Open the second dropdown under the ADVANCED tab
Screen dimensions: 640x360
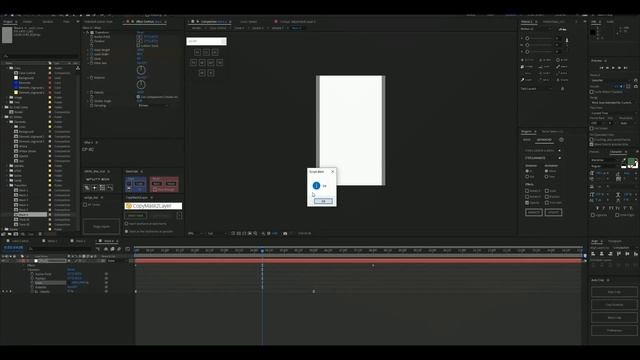542,158
